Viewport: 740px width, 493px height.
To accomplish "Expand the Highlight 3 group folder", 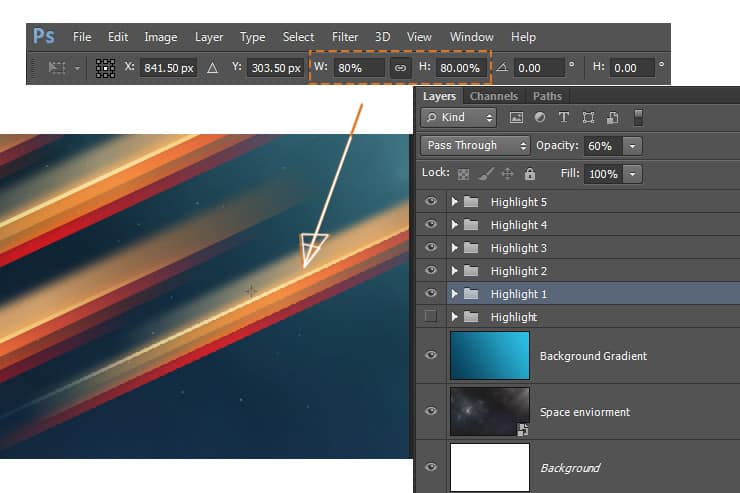I will (454, 248).
